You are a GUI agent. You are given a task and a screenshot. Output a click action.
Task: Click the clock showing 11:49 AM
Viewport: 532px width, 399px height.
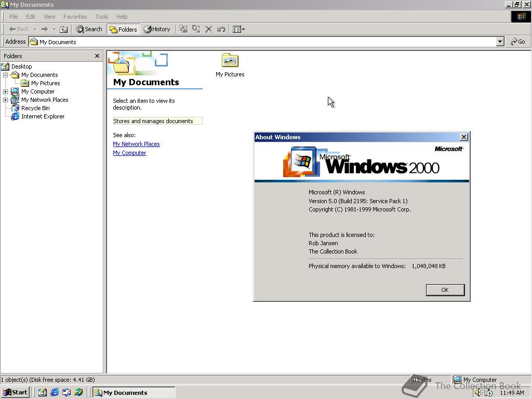coord(512,393)
